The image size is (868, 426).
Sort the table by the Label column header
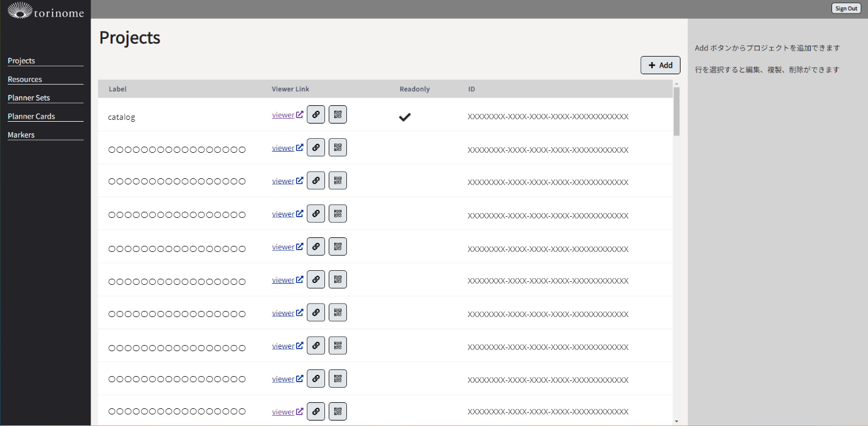click(x=117, y=89)
